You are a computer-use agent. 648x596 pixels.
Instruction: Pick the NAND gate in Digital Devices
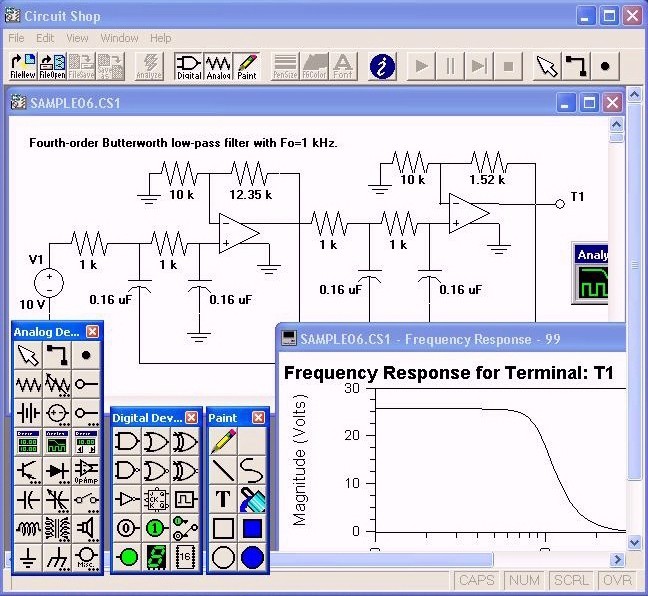pyautogui.click(x=127, y=470)
